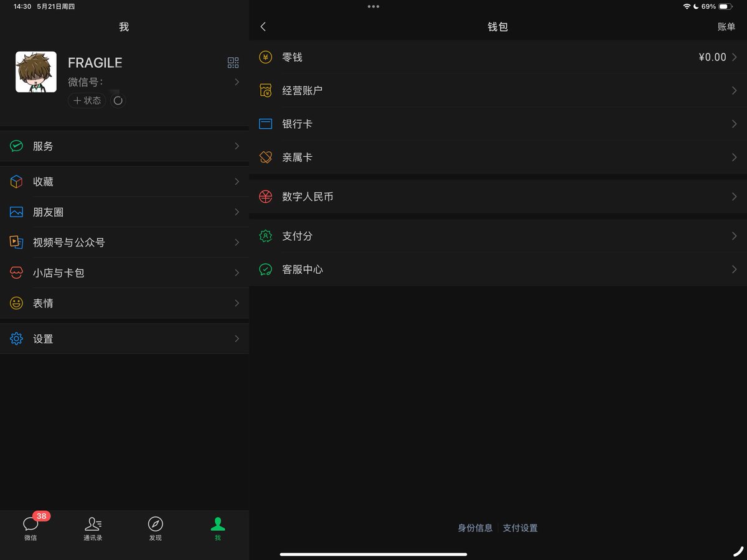Go back from the 钱包 page
This screenshot has height=560, width=747.
(263, 27)
